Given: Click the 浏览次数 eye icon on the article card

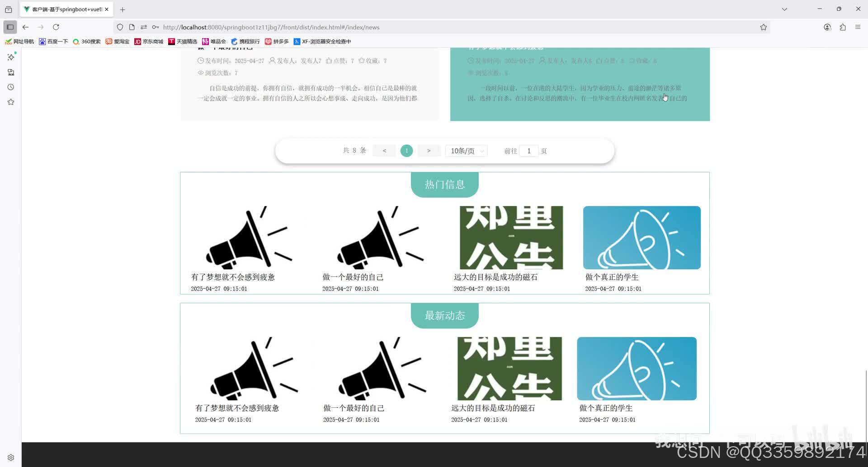Looking at the screenshot, I should [x=201, y=73].
